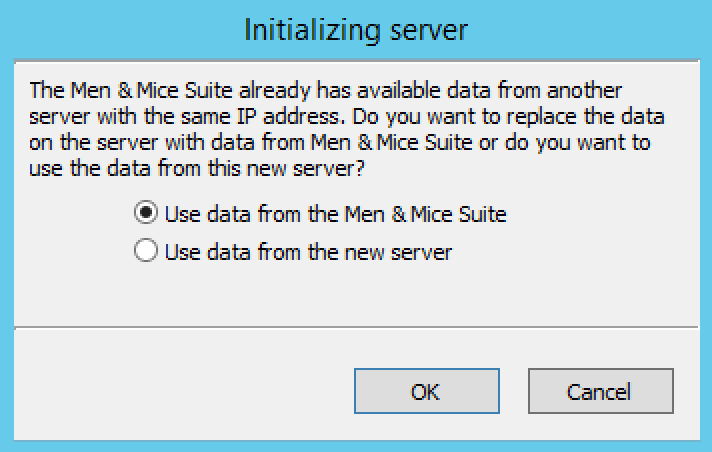Select the Men & Mice Suite data radio button

pyautogui.click(x=146, y=213)
